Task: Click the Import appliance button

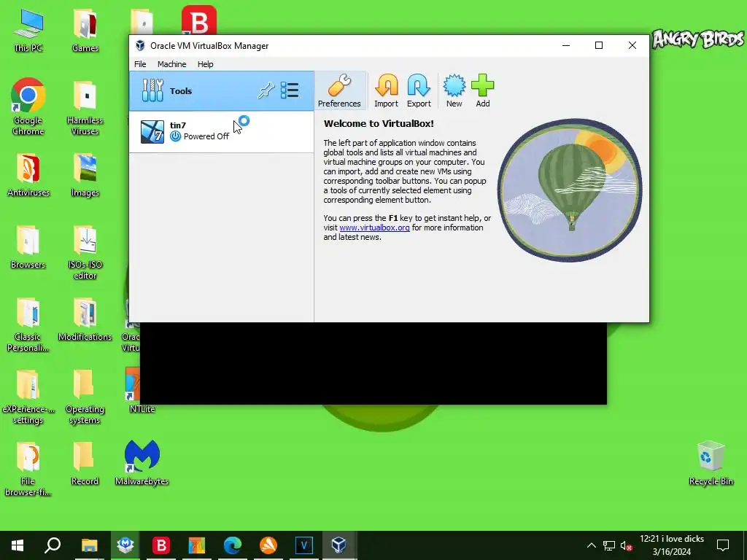Action: point(386,90)
